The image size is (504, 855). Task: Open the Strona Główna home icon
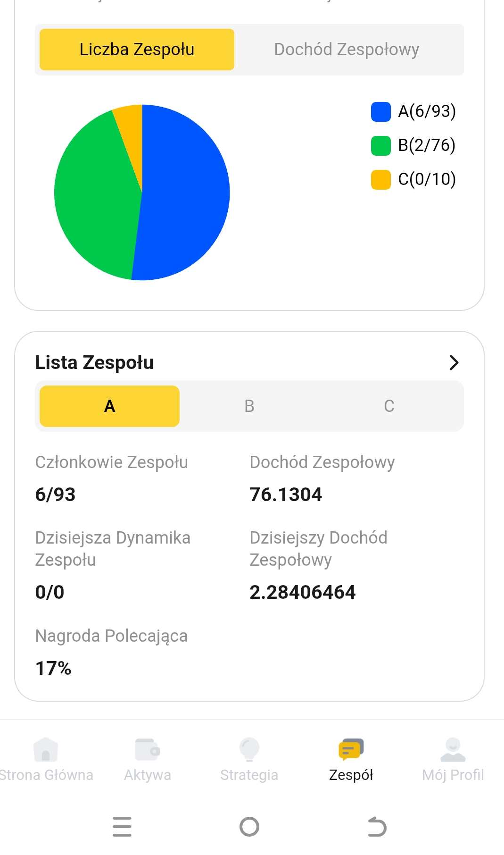[x=46, y=749]
